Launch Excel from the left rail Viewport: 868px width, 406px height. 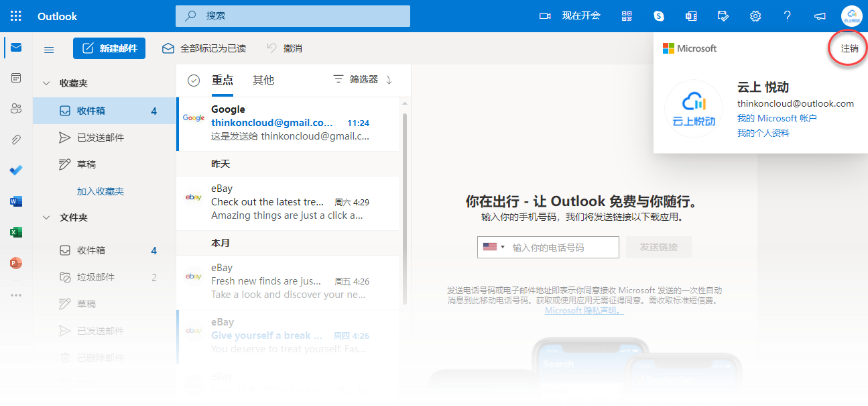pos(16,232)
